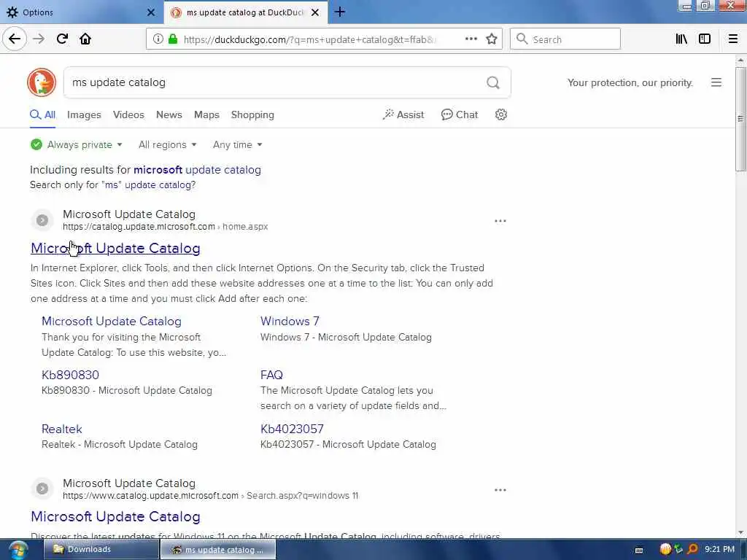Open the Library icon in Firefox toolbar

click(681, 39)
